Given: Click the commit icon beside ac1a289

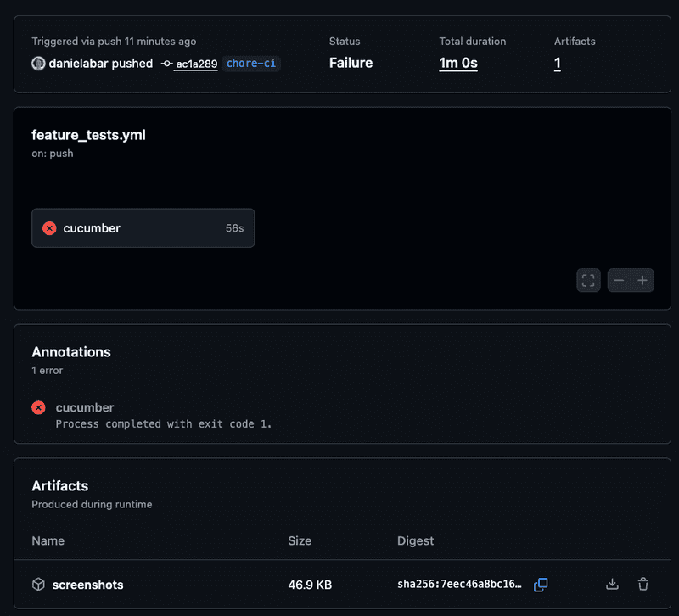Looking at the screenshot, I should tap(168, 63).
